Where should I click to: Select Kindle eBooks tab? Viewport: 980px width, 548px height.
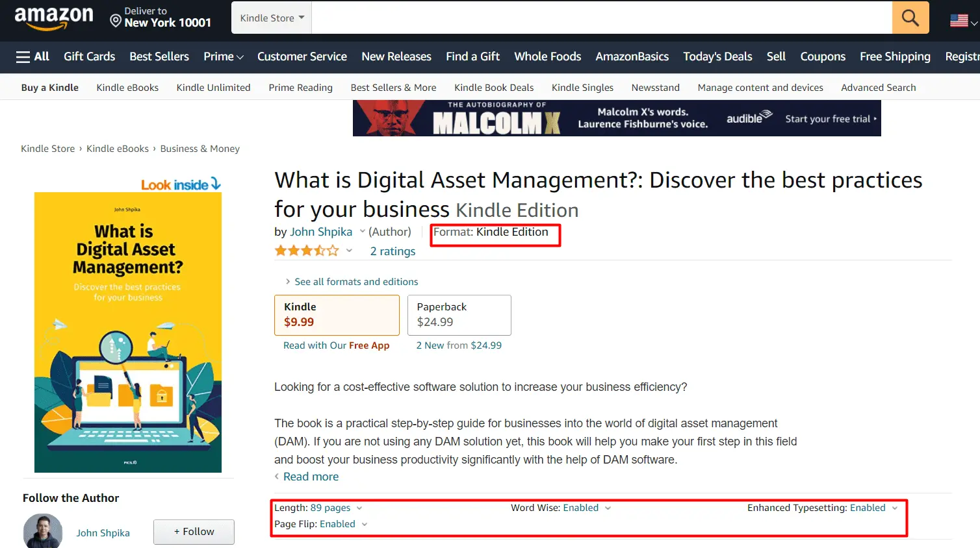127,88
